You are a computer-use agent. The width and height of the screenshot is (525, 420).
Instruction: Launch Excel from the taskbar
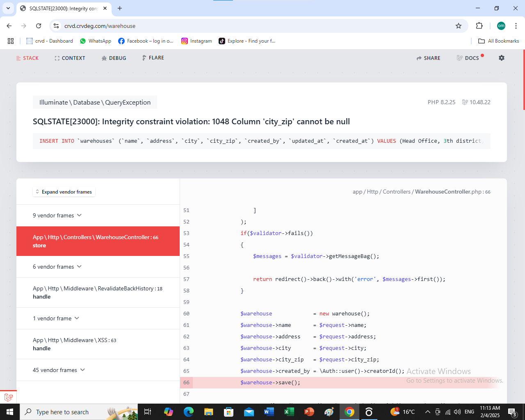(289, 412)
